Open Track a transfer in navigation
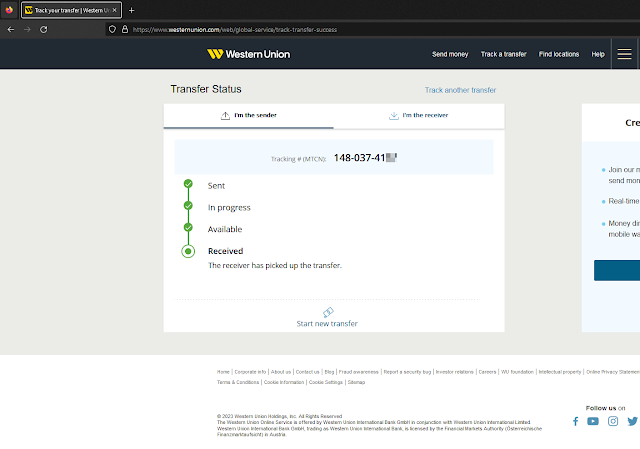Viewport: 640px width, 449px height. (503, 54)
